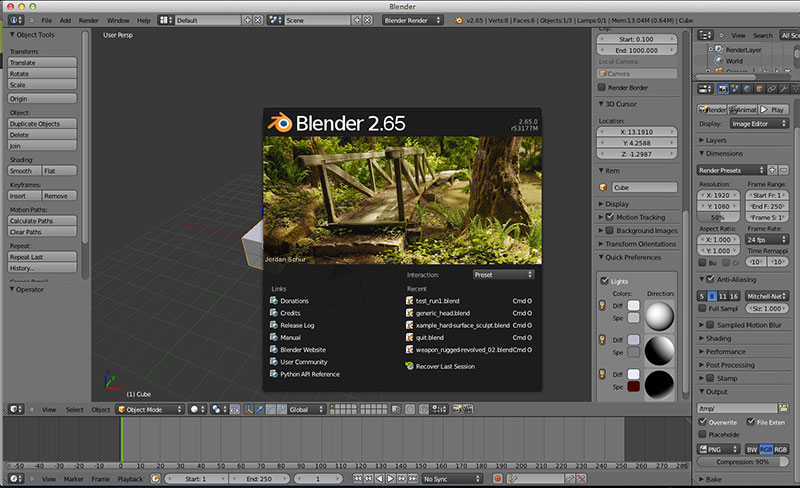Click the Calculate Paths button

tap(42, 221)
